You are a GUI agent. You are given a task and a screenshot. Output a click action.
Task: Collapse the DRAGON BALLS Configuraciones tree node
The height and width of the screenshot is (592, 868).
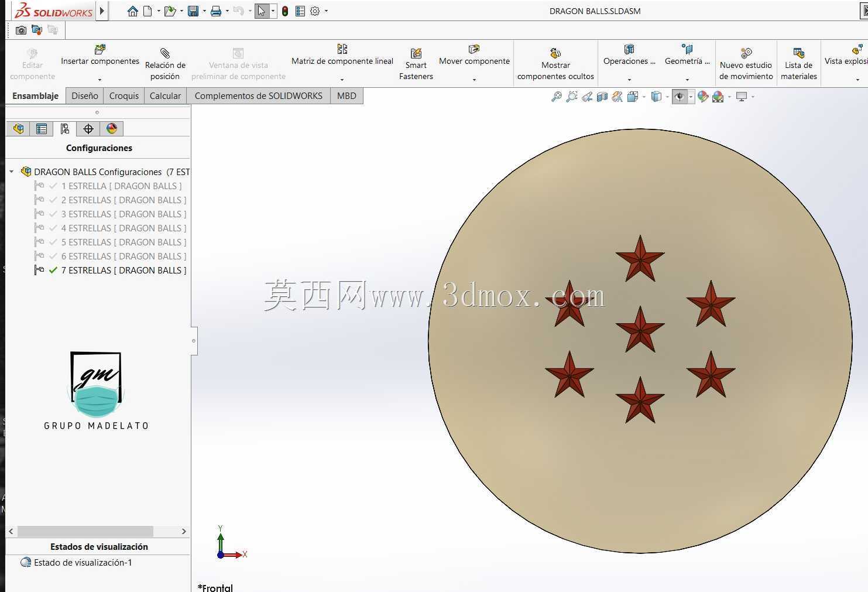(12, 172)
